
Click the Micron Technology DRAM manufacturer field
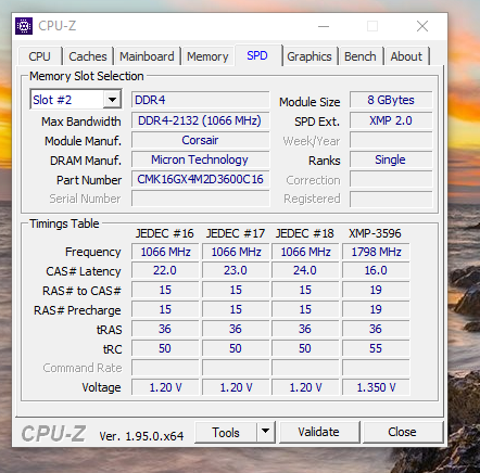[x=200, y=160]
